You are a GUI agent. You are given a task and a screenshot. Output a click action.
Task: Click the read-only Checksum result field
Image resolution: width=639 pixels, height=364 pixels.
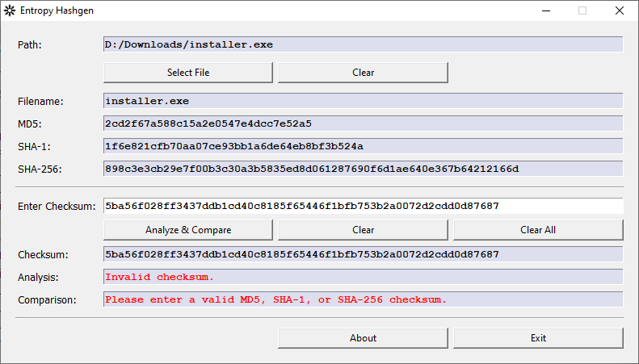tap(363, 254)
